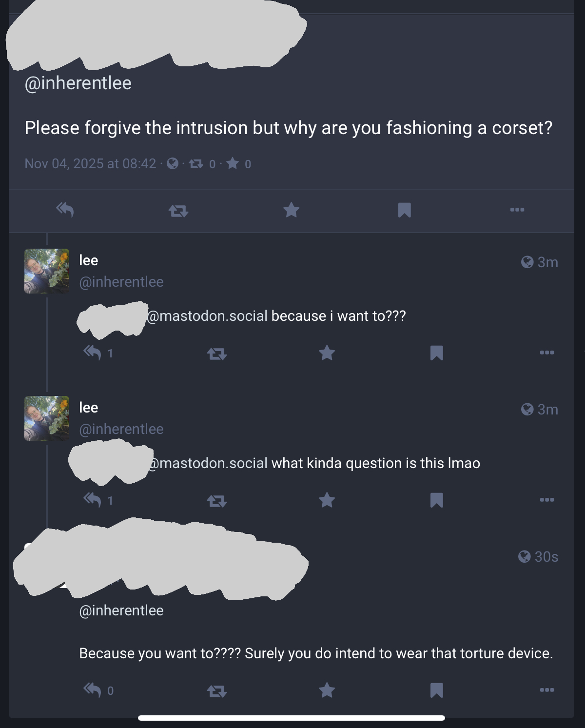Bookmark the main corset question post
This screenshot has width=585, height=728.
point(405,210)
